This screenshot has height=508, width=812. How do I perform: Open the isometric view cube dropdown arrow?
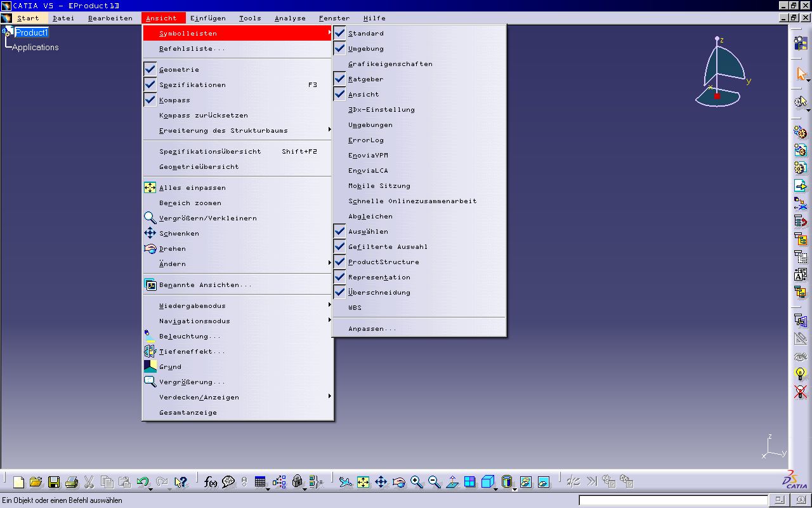[x=496, y=489]
